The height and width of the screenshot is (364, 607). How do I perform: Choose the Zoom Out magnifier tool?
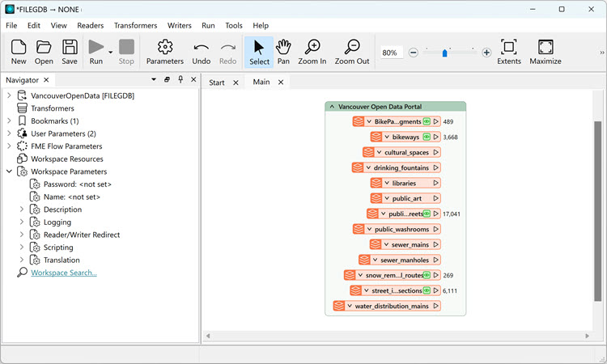tap(352, 52)
